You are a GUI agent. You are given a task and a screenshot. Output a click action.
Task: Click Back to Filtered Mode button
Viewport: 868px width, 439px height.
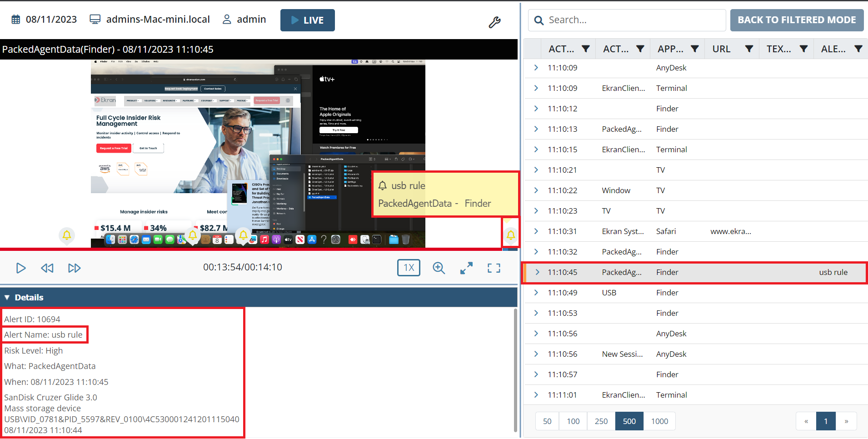(797, 20)
